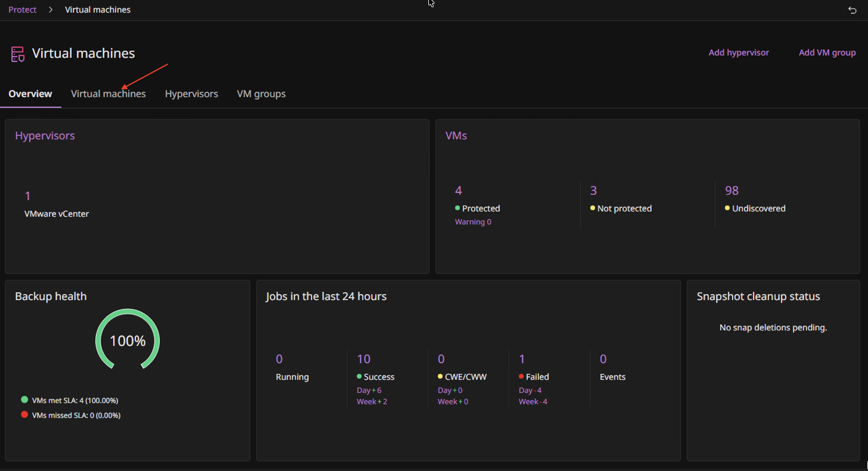Click the Virtual machines page heading
Screen dimensions: 868x471
click(x=84, y=53)
